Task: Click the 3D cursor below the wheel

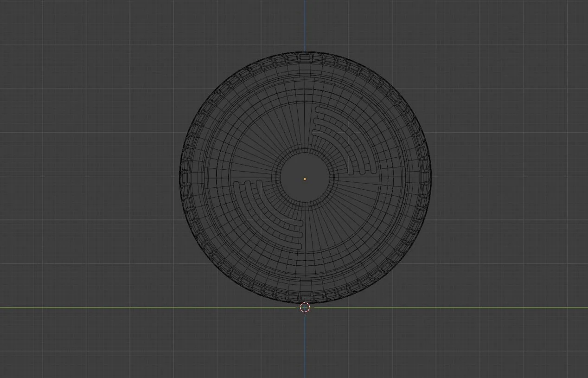Action: [305, 307]
